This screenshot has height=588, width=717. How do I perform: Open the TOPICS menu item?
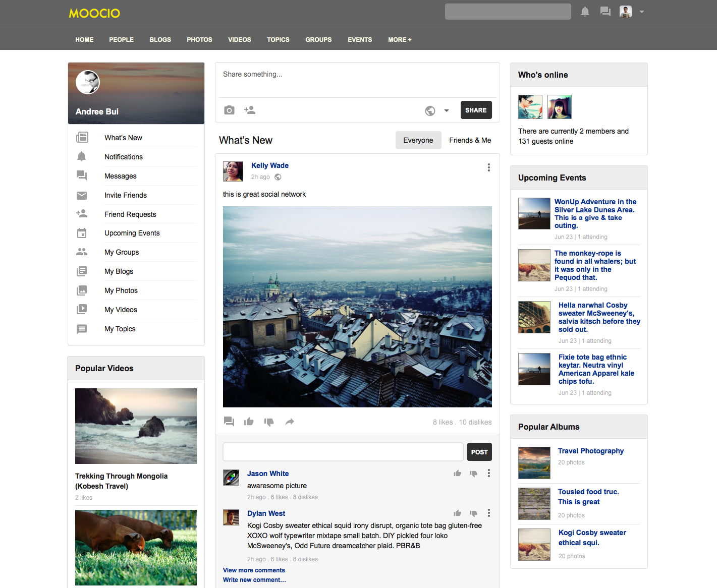(x=278, y=39)
